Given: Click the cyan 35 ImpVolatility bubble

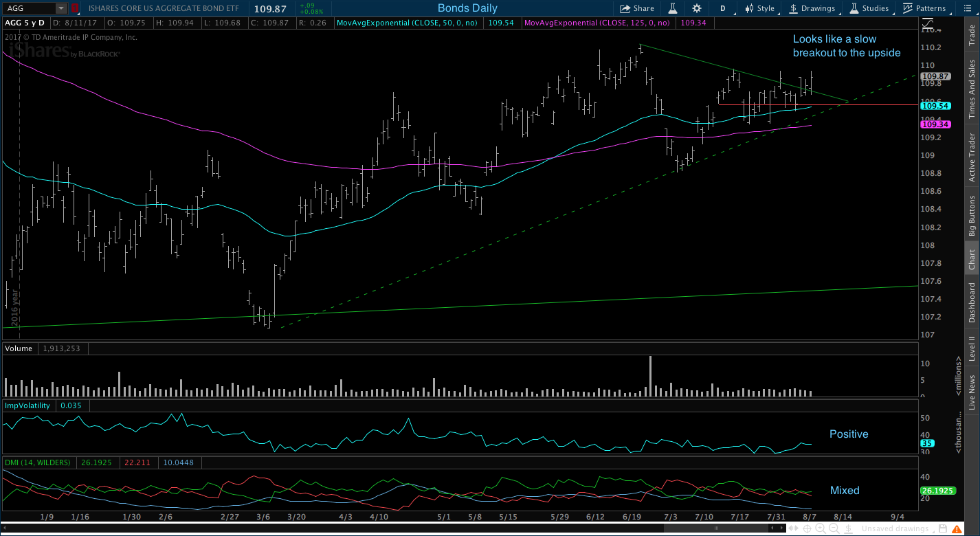Looking at the screenshot, I should (x=926, y=444).
